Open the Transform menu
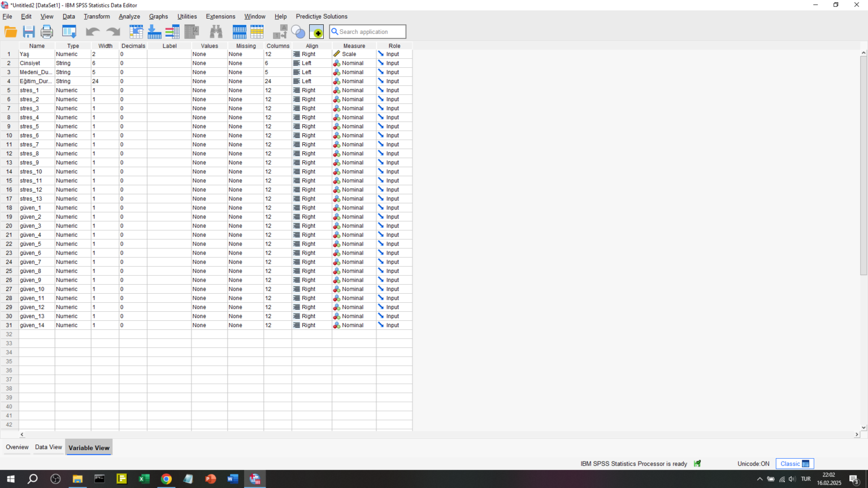 [97, 16]
